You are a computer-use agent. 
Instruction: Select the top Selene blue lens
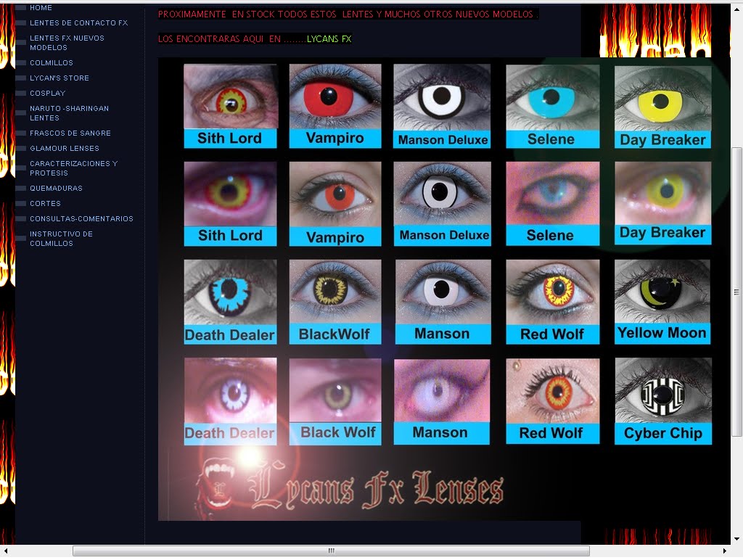pos(552,98)
